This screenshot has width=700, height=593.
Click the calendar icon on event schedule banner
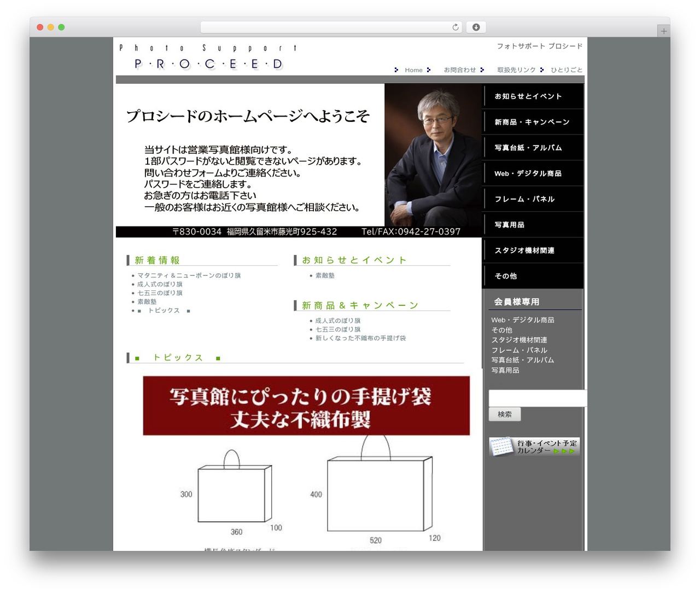[501, 446]
